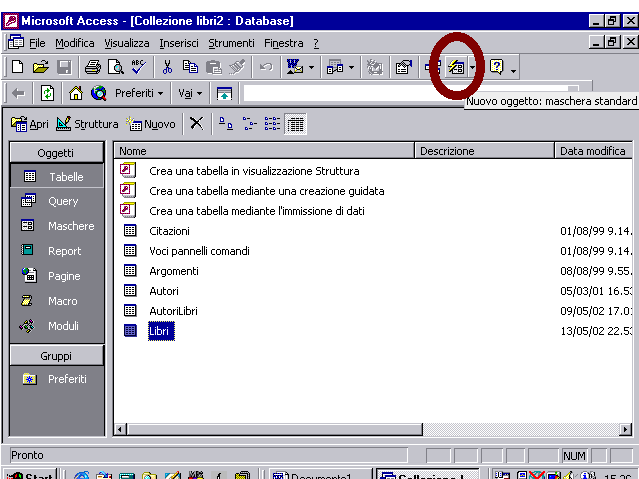Click the Nuovo button in database window
Image resolution: width=639 pixels, height=479 pixels.
point(151,124)
